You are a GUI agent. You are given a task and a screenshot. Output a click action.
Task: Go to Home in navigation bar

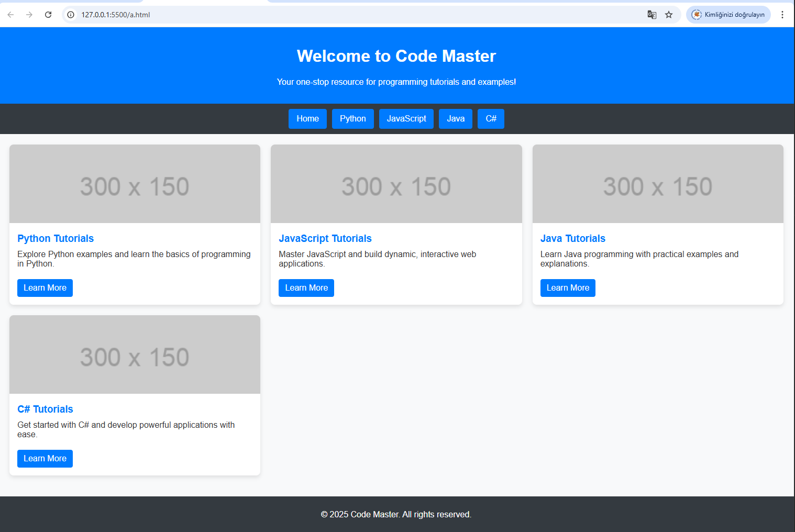click(x=307, y=119)
